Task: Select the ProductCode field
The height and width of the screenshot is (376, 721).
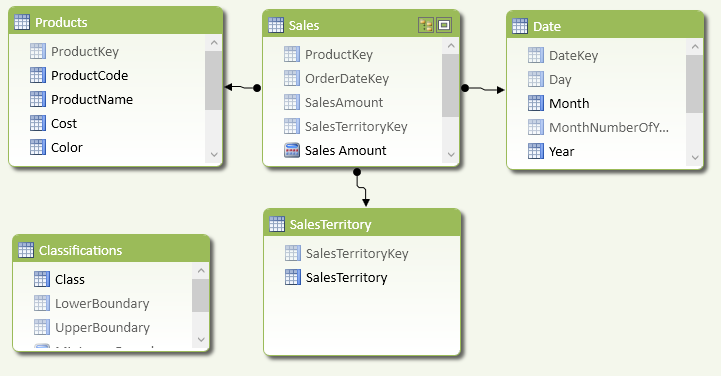Action: tap(90, 75)
